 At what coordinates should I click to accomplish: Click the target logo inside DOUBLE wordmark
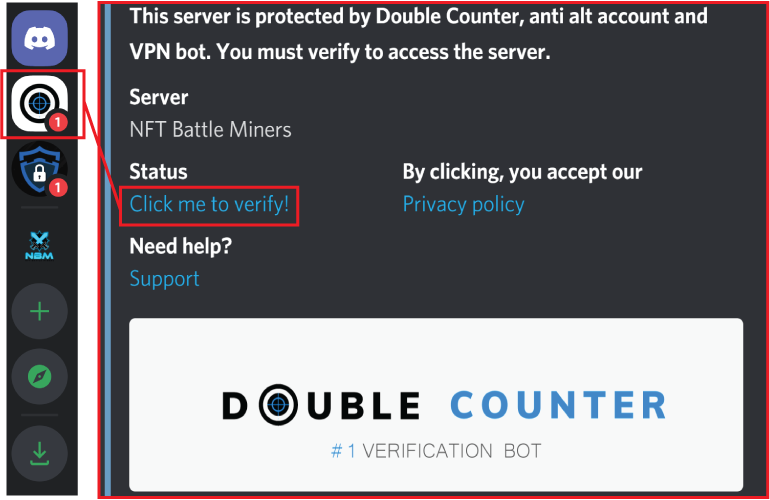point(278,405)
